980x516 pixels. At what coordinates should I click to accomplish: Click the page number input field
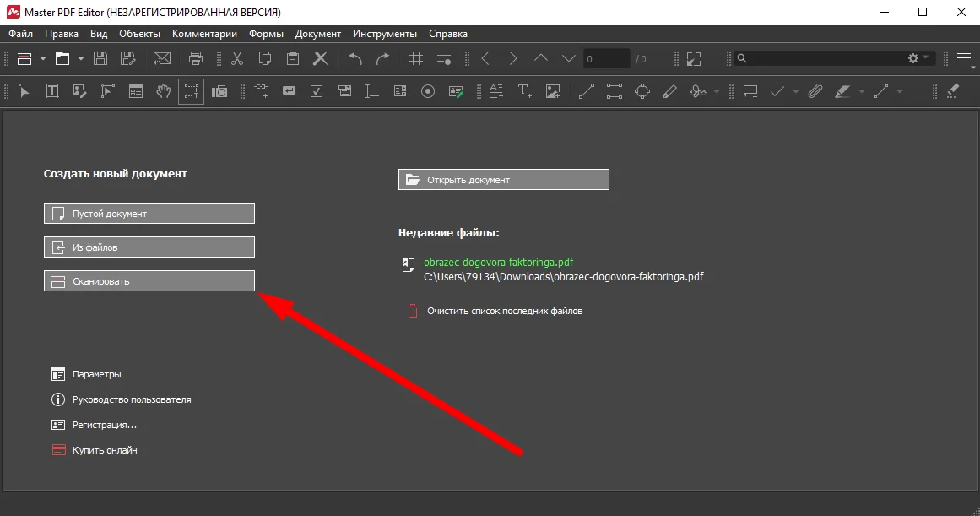pos(606,59)
